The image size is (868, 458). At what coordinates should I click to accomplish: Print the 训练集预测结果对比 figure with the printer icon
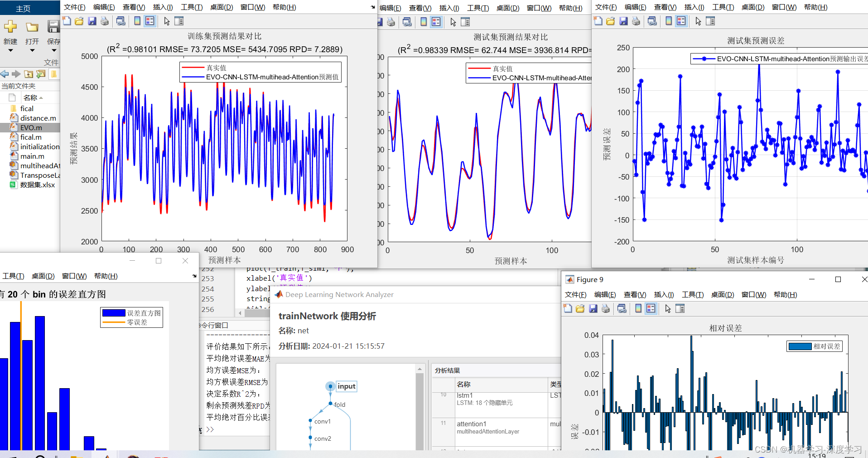click(105, 21)
